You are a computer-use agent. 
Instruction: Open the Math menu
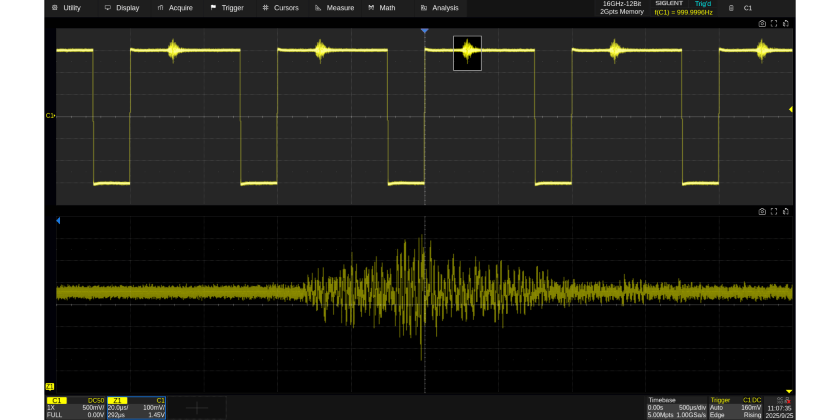click(381, 7)
